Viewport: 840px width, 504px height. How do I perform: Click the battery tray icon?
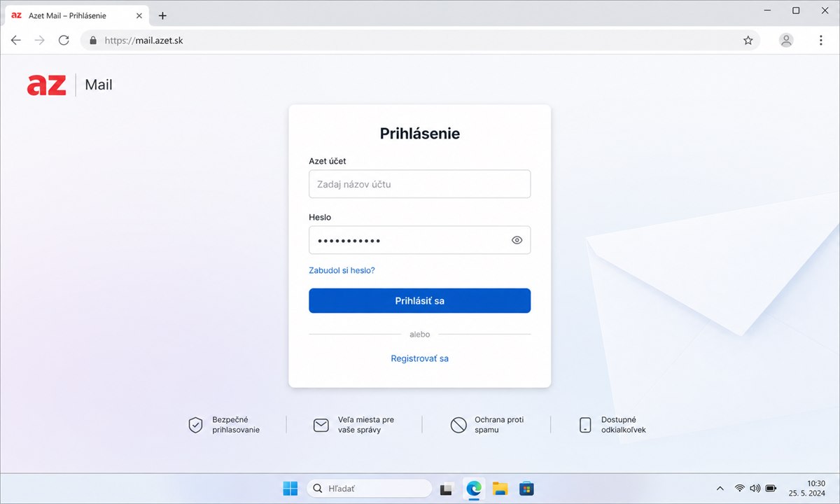771,488
